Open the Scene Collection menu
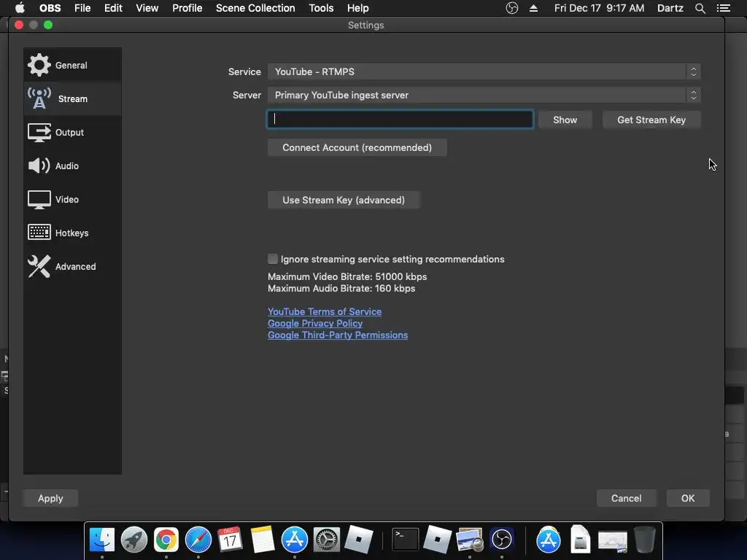 (255, 8)
